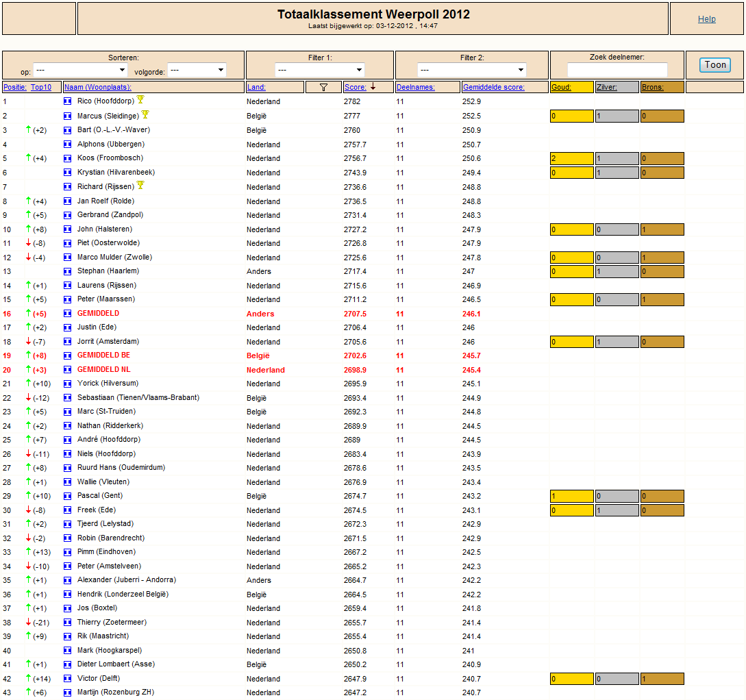The width and height of the screenshot is (746, 700).
Task: Click the name Hendrik (Londerzeel België)
Action: pos(123,594)
